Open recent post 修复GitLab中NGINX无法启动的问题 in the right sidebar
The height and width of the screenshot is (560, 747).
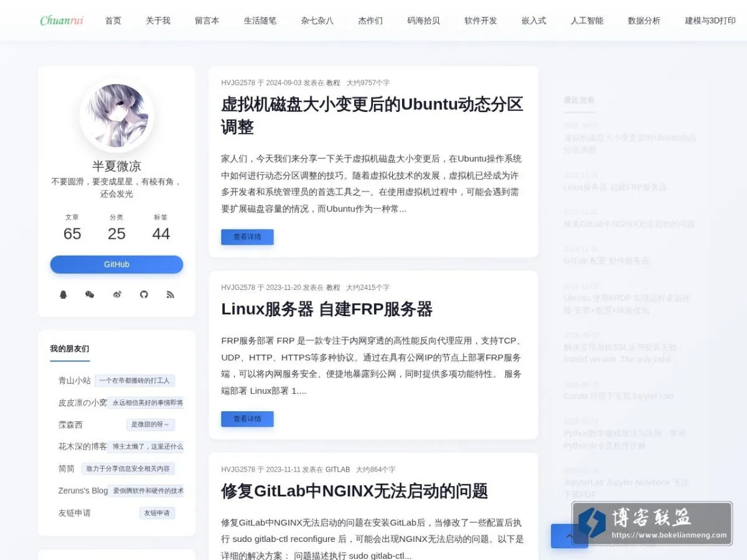pyautogui.click(x=629, y=224)
